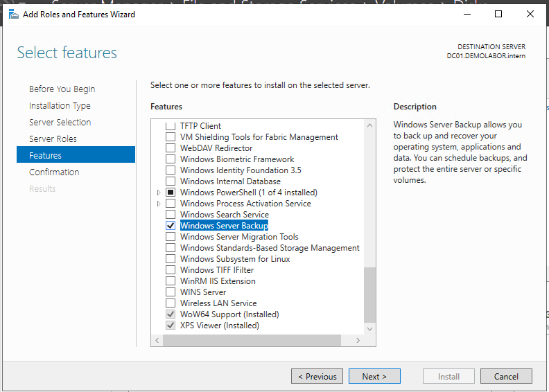
Task: Tick the WINS Server checkbox
Action: click(171, 292)
